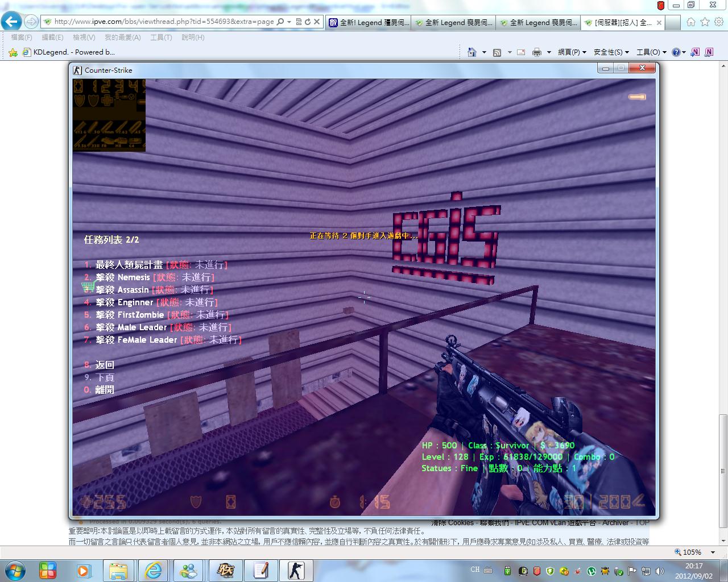The image size is (728, 582).
Task: Open the notepad-with-pencil taskbar icon
Action: tap(260, 570)
